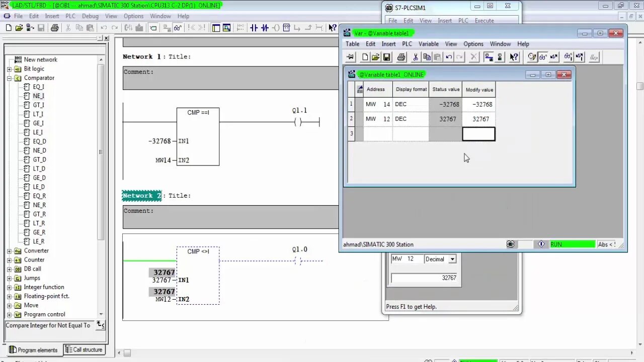Click the Copy icon in Var toolbar
644x362 pixels.
point(427,57)
